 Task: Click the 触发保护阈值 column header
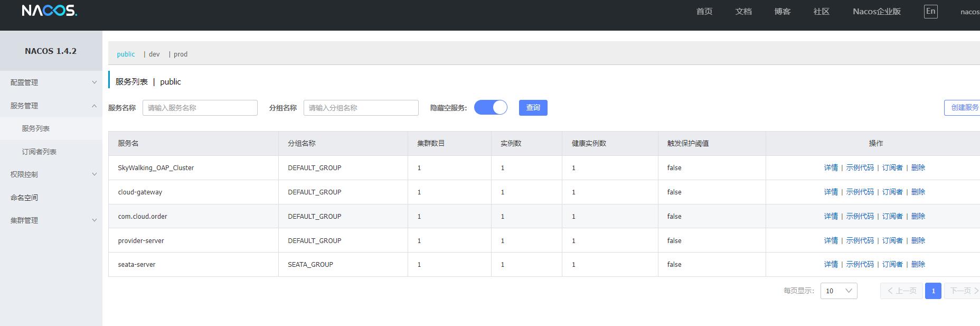pyautogui.click(x=688, y=143)
